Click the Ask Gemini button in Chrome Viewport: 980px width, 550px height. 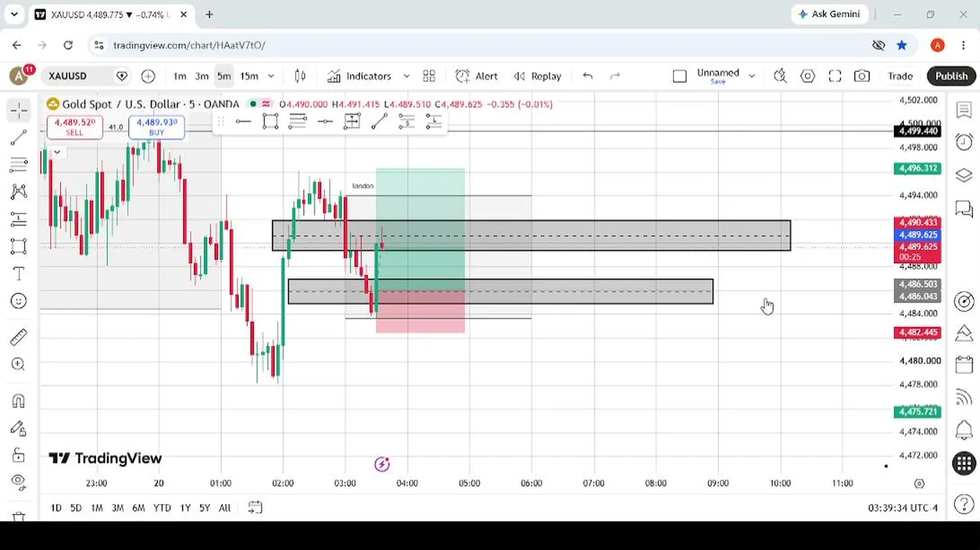(828, 14)
